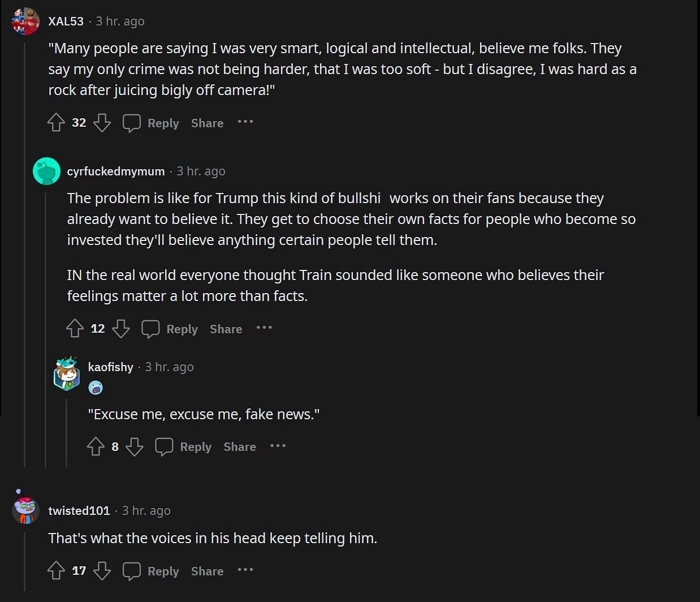Downvote cyrfuckedmymum's comment

(120, 329)
